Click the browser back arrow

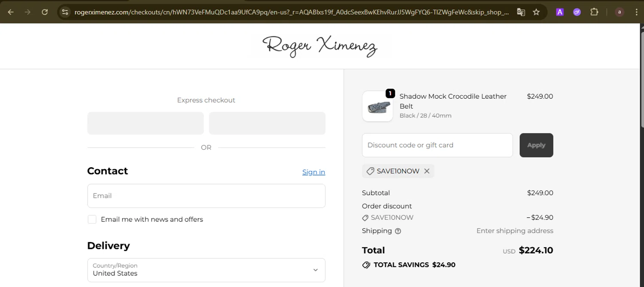click(11, 12)
